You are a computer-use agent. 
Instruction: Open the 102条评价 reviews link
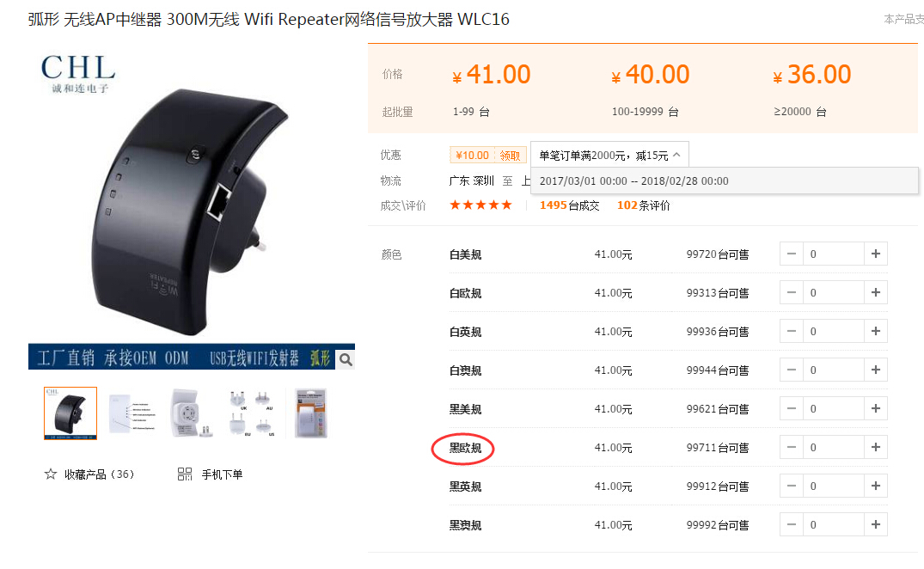[643, 205]
